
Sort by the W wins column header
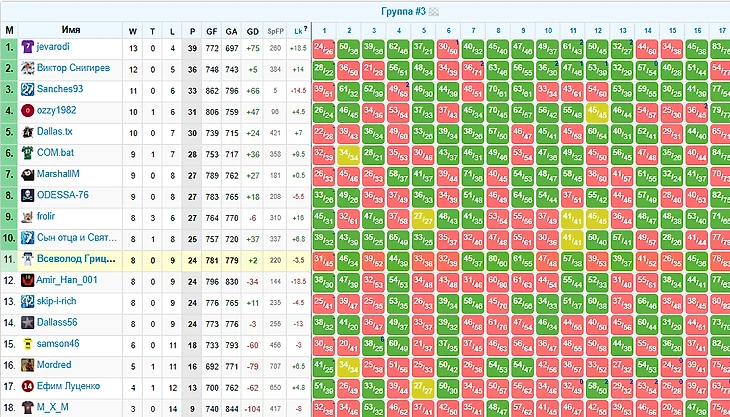[x=133, y=32]
